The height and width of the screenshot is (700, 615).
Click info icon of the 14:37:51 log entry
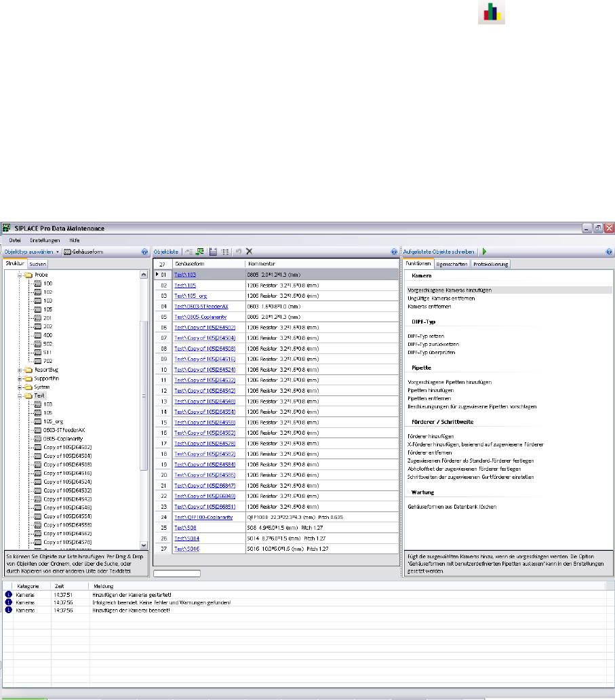click(9, 595)
